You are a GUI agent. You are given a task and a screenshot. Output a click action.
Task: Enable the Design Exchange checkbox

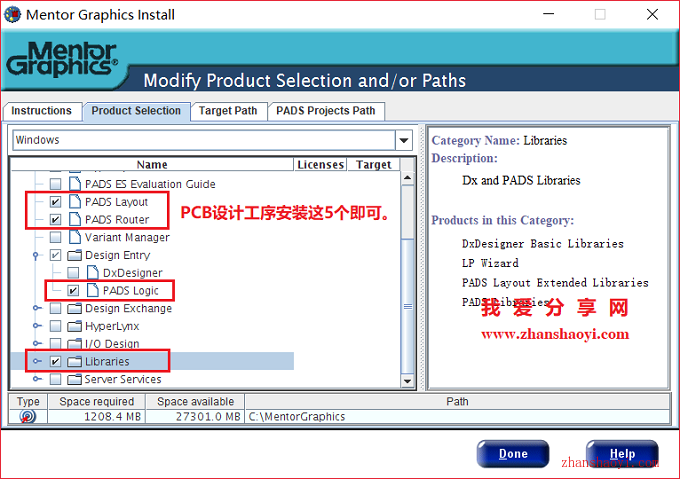[55, 309]
